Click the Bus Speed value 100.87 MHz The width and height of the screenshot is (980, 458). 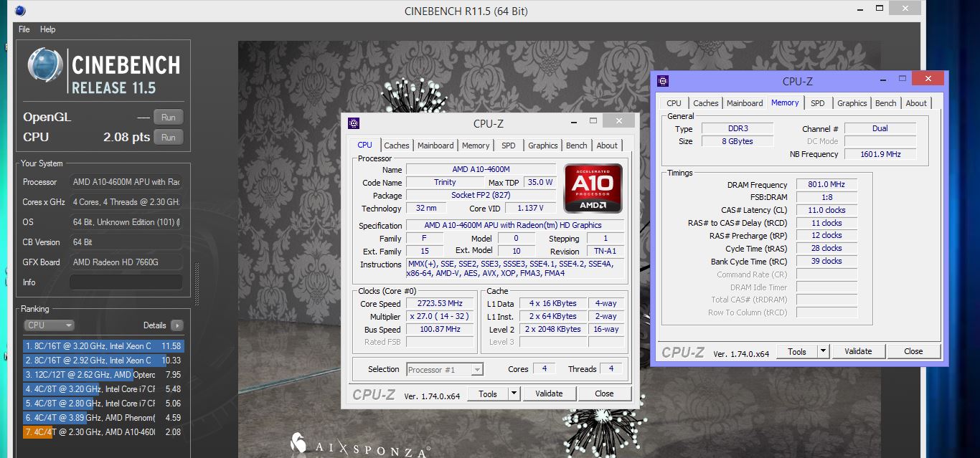tap(440, 329)
